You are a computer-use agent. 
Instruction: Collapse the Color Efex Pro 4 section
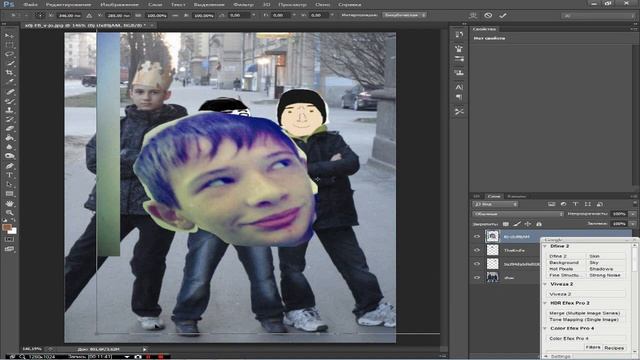pos(545,328)
